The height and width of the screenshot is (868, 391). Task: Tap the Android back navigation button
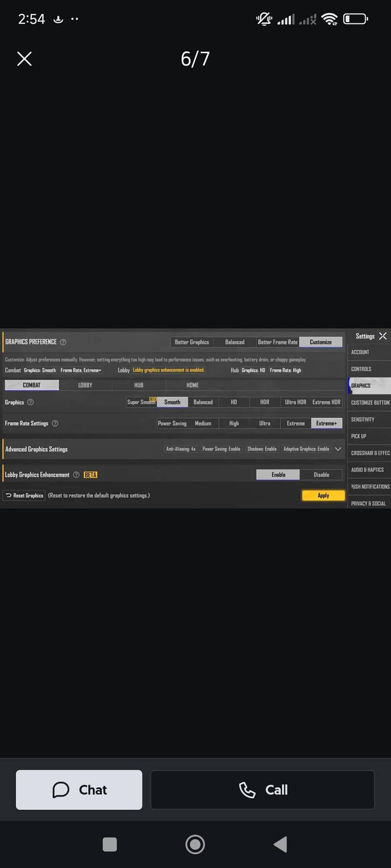pos(281,844)
